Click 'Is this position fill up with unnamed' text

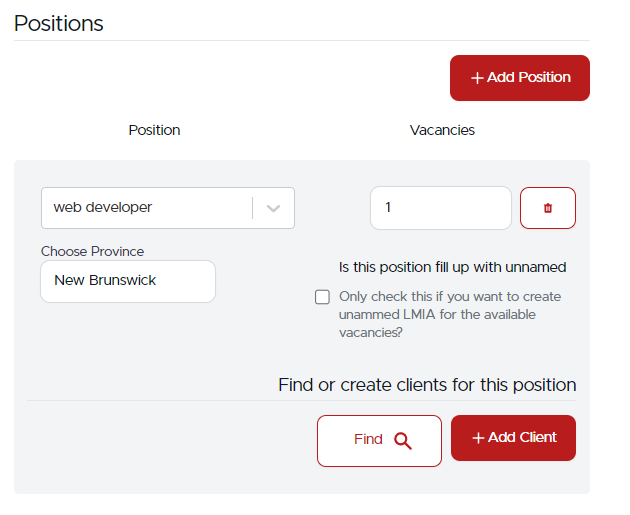tap(452, 267)
